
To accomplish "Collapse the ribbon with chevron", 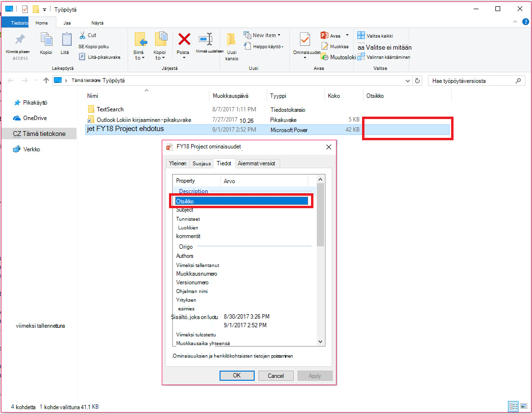I will 515,22.
